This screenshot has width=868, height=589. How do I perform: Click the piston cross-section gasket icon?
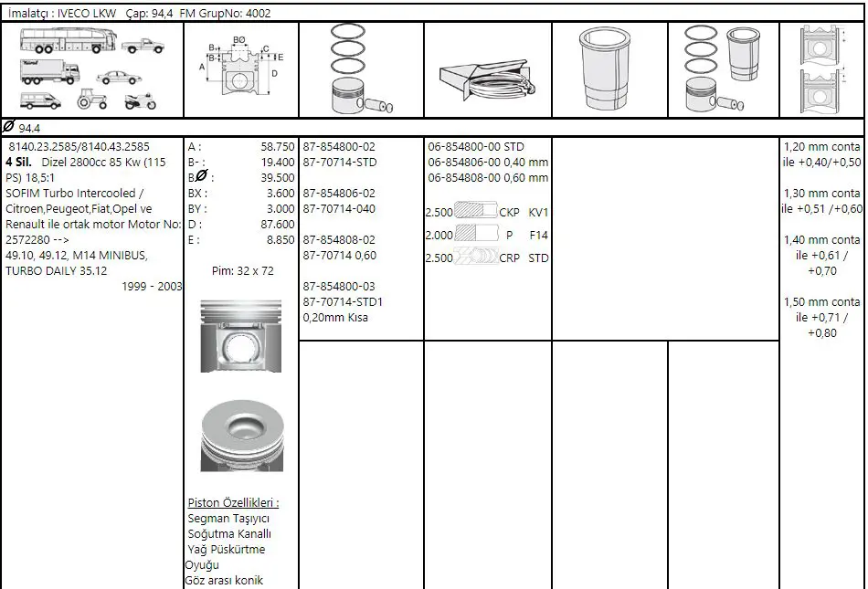tap(820, 69)
